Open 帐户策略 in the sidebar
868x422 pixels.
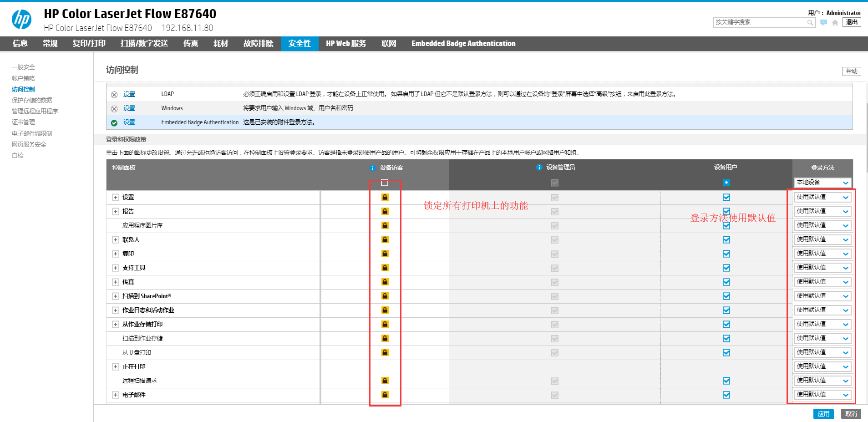pos(23,78)
